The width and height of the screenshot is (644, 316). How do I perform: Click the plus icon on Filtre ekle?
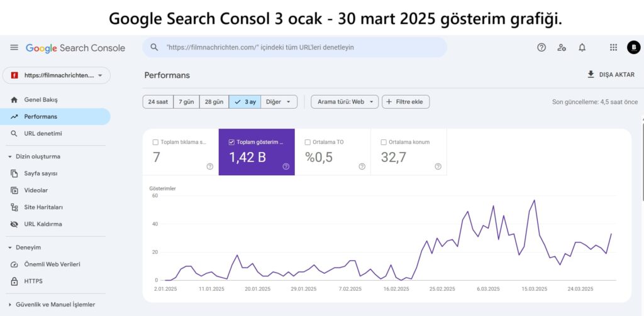coord(389,102)
